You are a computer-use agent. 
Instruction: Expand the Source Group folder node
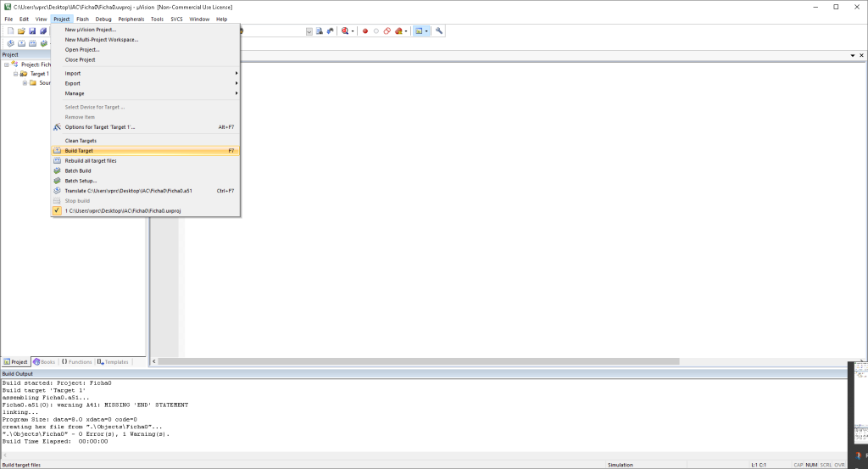25,83
